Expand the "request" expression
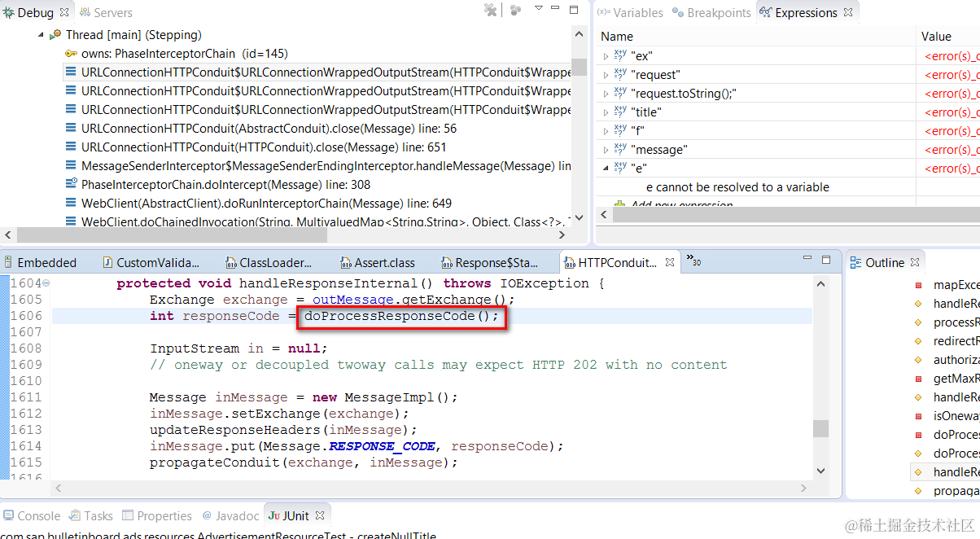980x539 pixels. pyautogui.click(x=606, y=75)
